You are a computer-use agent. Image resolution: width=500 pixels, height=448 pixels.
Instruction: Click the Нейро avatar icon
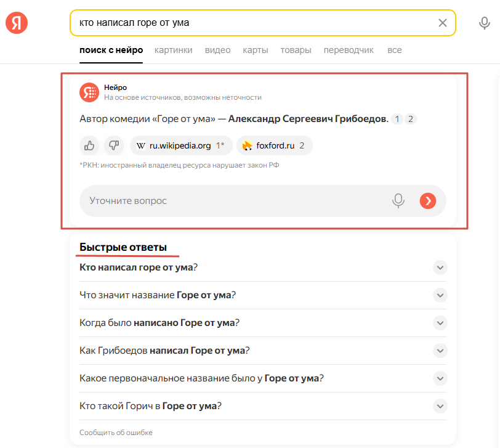tap(89, 92)
